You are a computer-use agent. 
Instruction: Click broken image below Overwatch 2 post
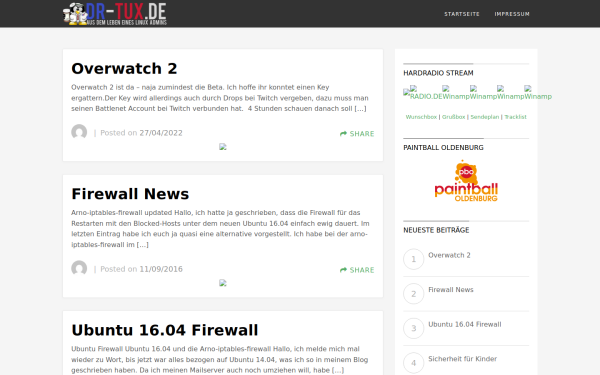click(x=223, y=147)
